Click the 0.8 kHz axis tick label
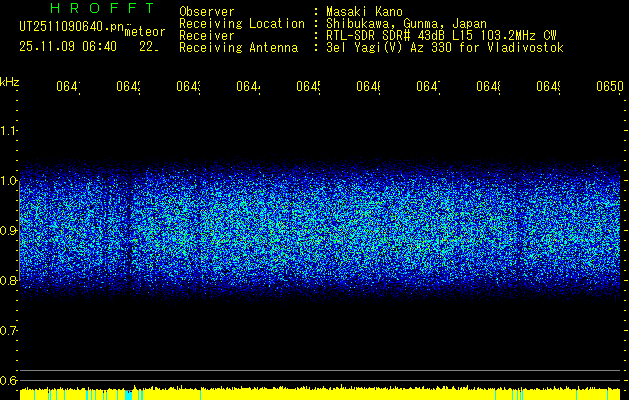The width and height of the screenshot is (629, 400). click(8, 280)
